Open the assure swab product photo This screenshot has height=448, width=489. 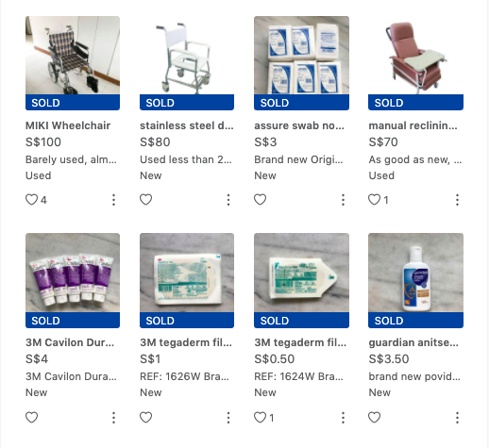click(x=301, y=63)
